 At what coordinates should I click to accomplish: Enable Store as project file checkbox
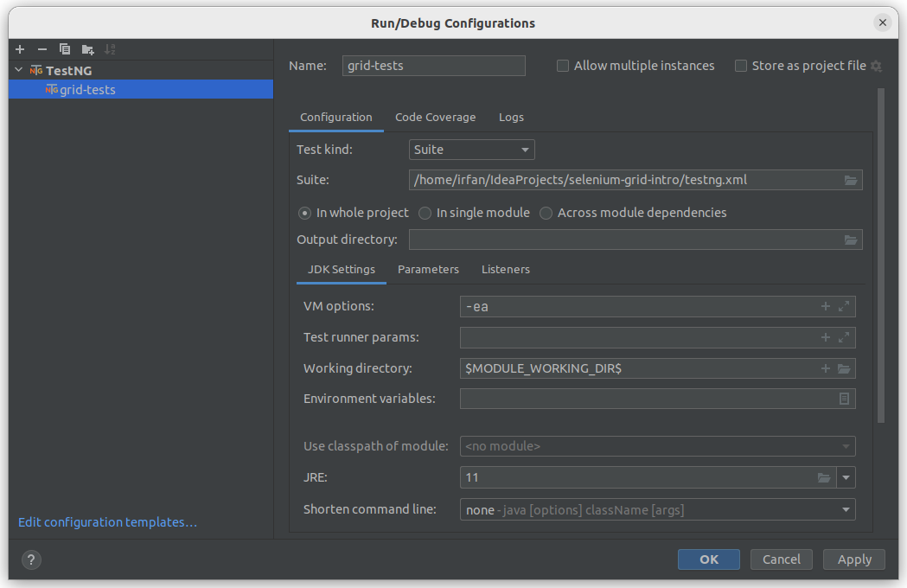740,66
